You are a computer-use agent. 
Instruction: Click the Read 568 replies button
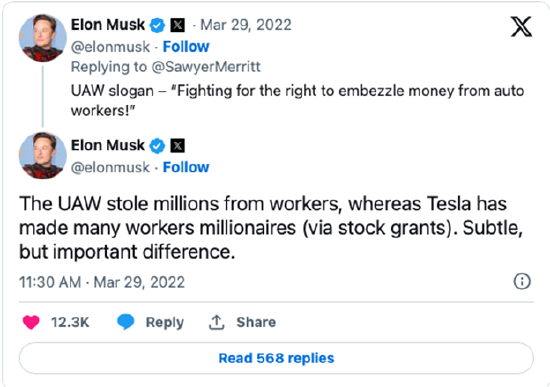(276, 358)
